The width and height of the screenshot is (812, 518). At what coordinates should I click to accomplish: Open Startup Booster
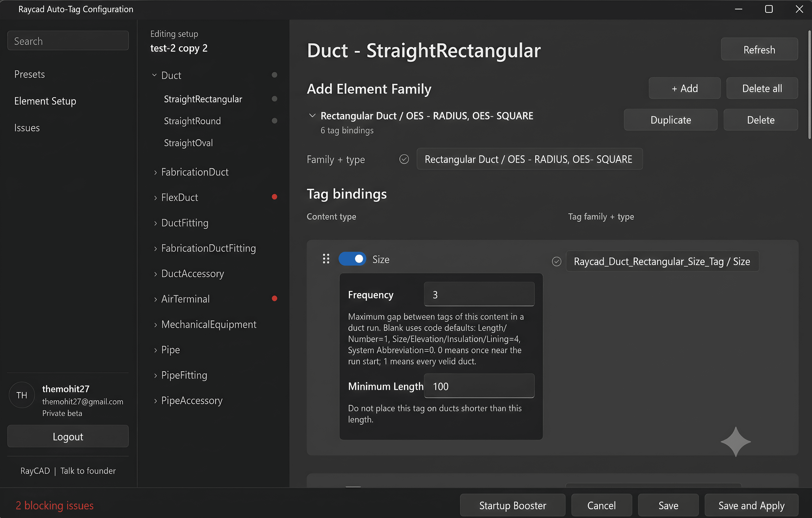513,505
